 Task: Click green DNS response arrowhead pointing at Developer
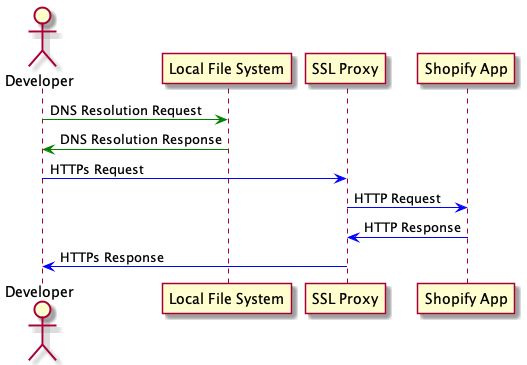pyautogui.click(x=49, y=149)
